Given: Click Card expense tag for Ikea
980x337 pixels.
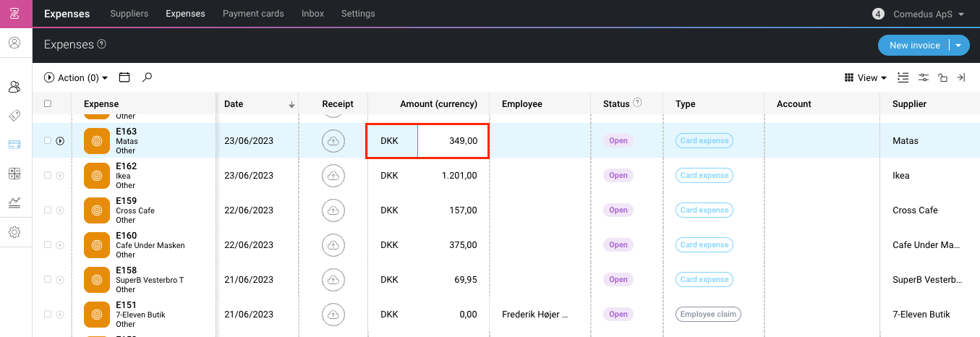Looking at the screenshot, I should pyautogui.click(x=704, y=176).
